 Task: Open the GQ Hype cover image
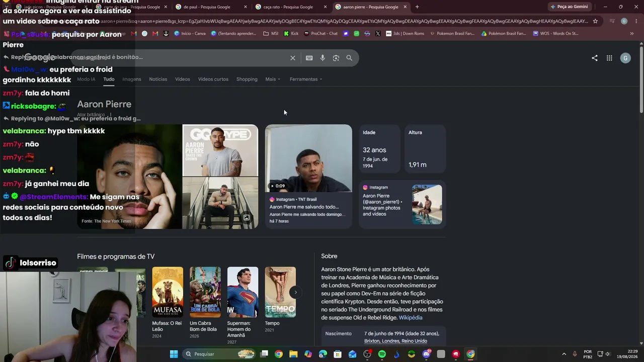point(220,150)
